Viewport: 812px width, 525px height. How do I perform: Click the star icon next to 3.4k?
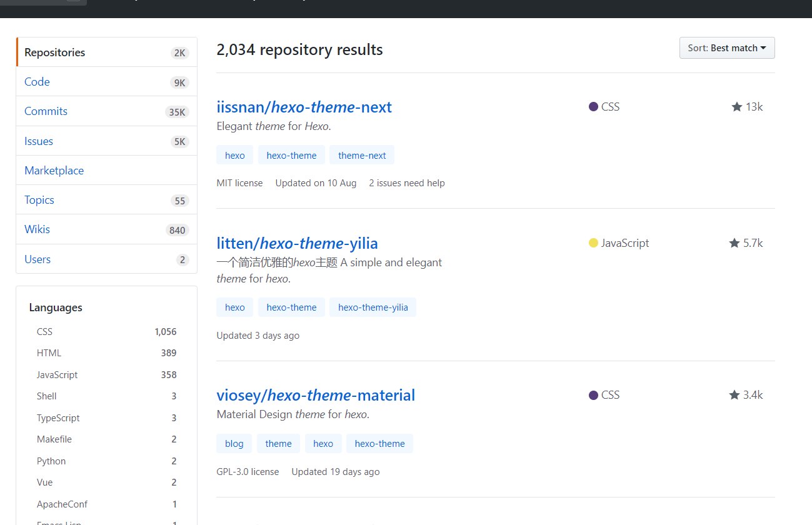(734, 395)
